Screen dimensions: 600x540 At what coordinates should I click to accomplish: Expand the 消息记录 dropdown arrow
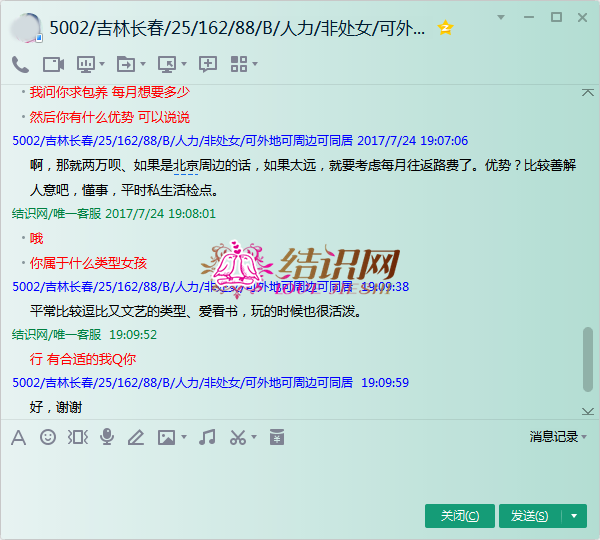[x=584, y=437]
